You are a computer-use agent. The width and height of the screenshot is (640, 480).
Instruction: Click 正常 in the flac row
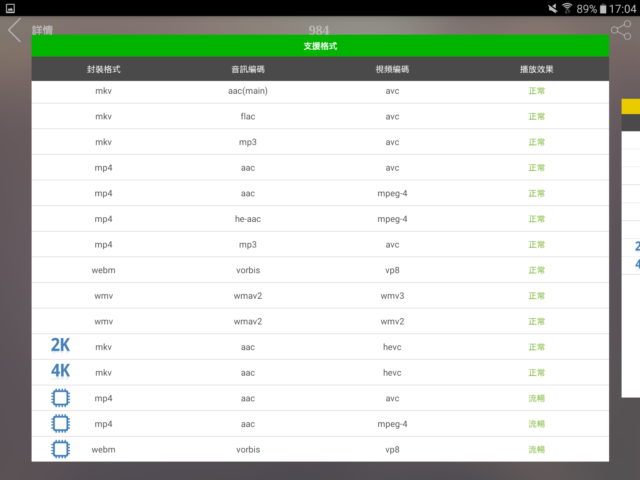pyautogui.click(x=536, y=116)
